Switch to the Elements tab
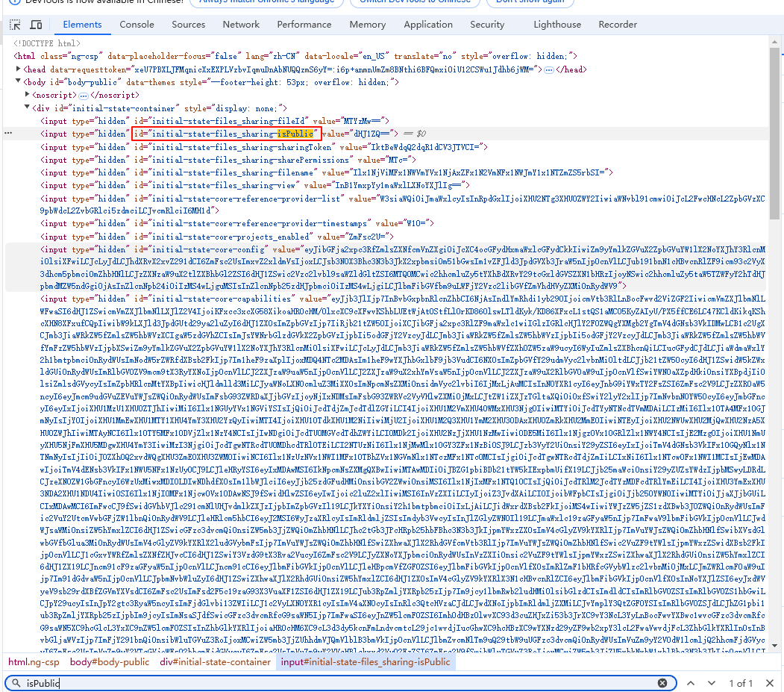 point(82,25)
